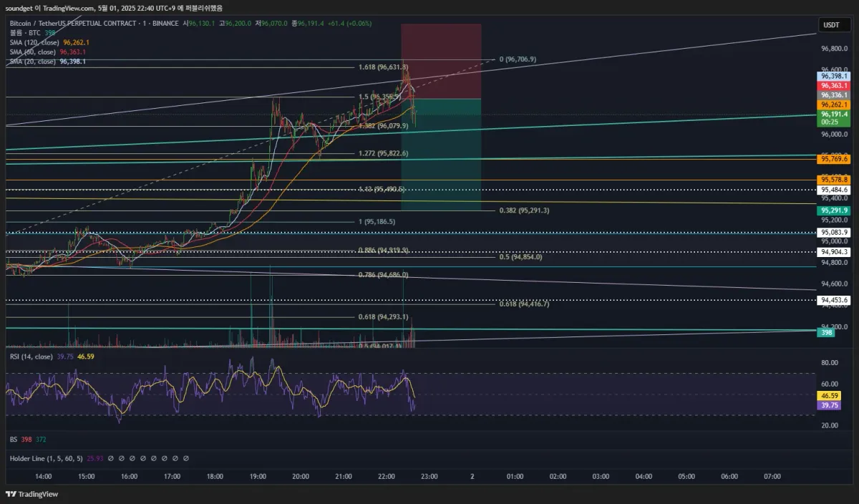Screen dimensions: 859x504
Task: Click the green 95,291.9 price axis tag
Action: (834, 210)
